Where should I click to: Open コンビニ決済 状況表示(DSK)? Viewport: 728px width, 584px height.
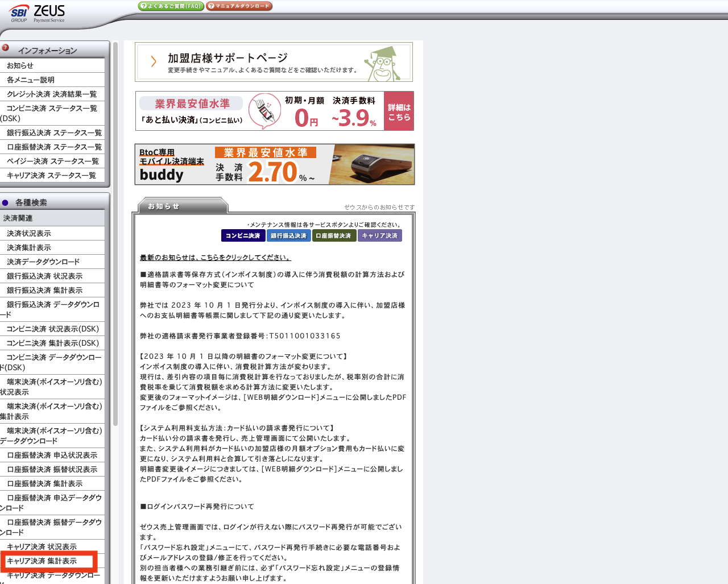(x=52, y=329)
